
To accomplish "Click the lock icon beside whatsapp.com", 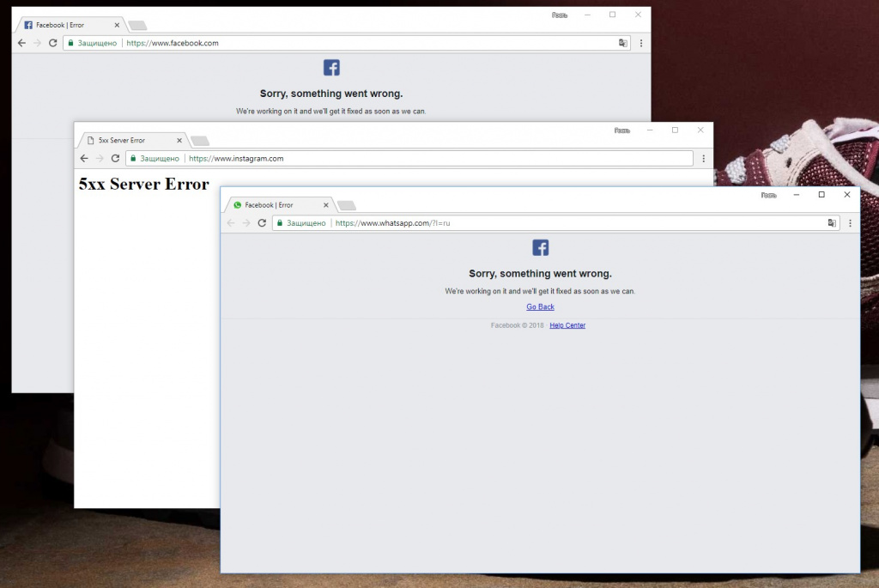I will coord(280,223).
